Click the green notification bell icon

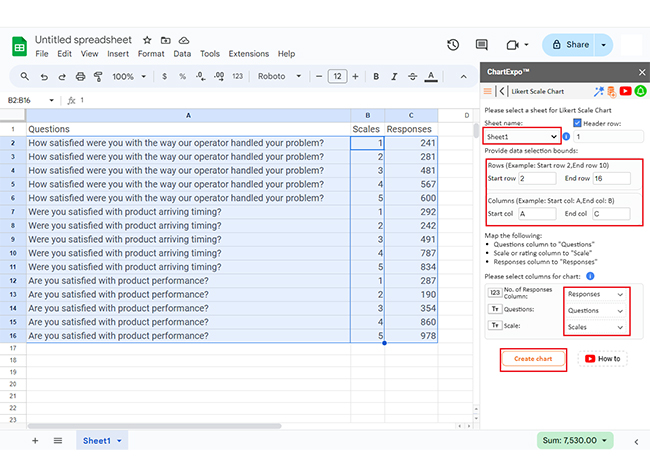point(640,91)
